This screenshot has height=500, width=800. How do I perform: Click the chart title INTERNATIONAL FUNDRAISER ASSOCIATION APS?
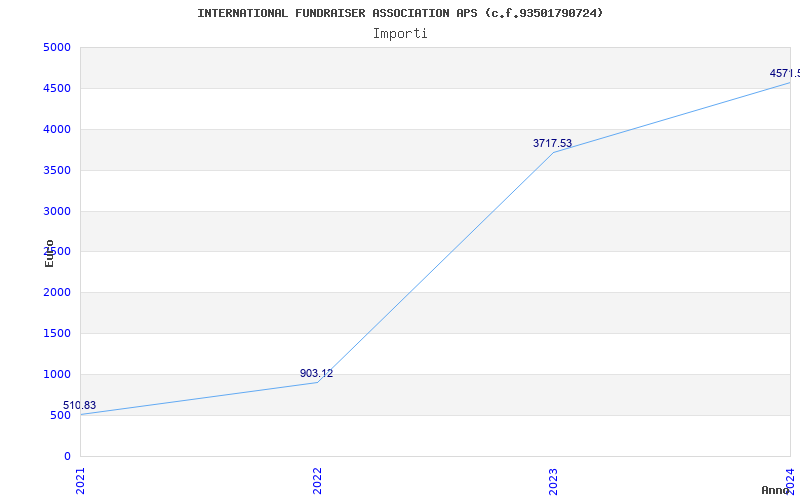(x=400, y=13)
